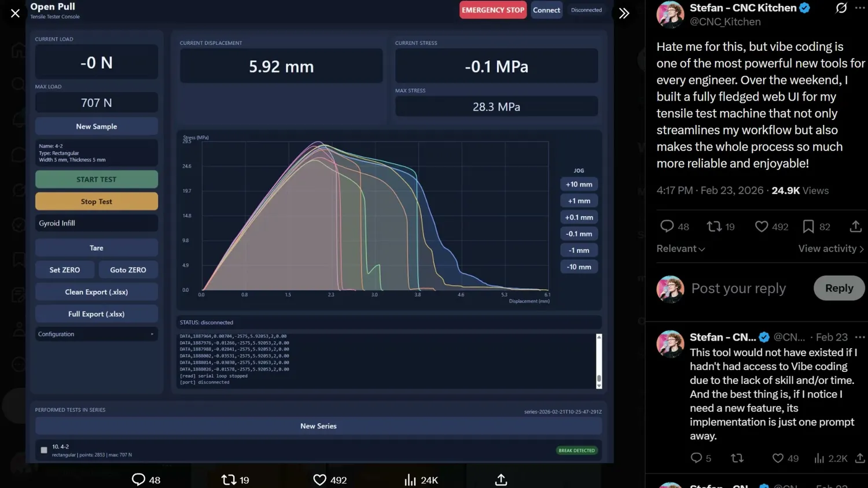The height and width of the screenshot is (488, 868).
Task: Reply to the follow-up tweet with 5 replies
Action: click(x=696, y=458)
